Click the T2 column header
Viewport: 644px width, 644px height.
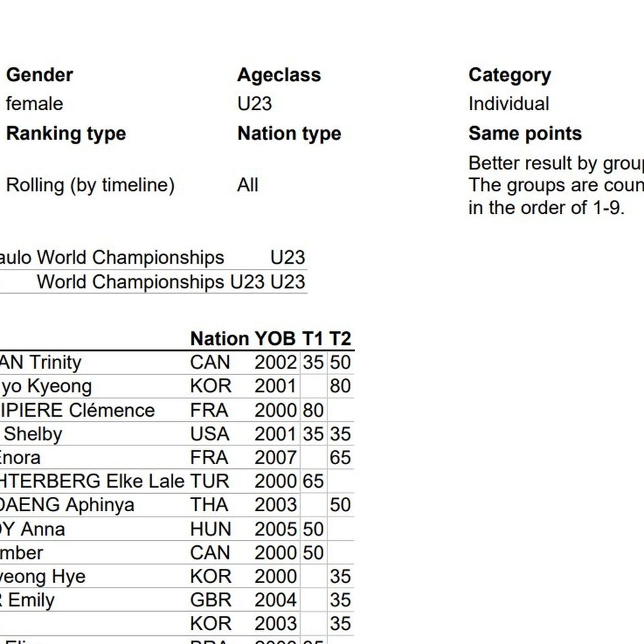[x=340, y=339]
